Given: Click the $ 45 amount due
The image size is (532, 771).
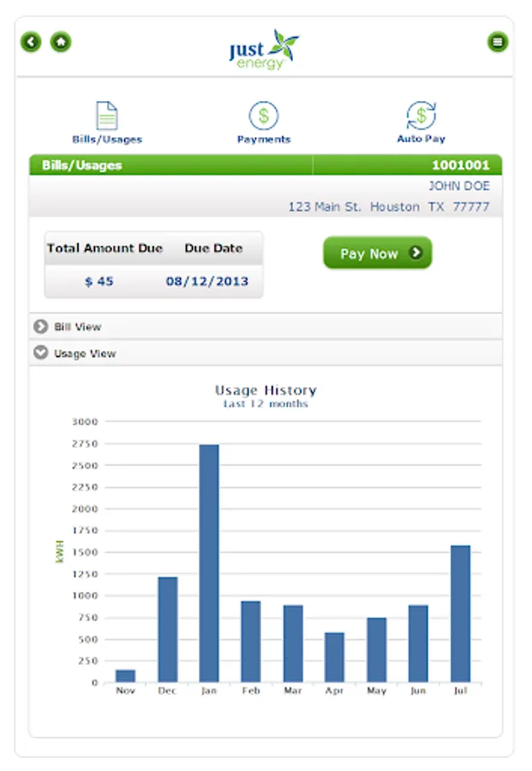Looking at the screenshot, I should coord(99,282).
